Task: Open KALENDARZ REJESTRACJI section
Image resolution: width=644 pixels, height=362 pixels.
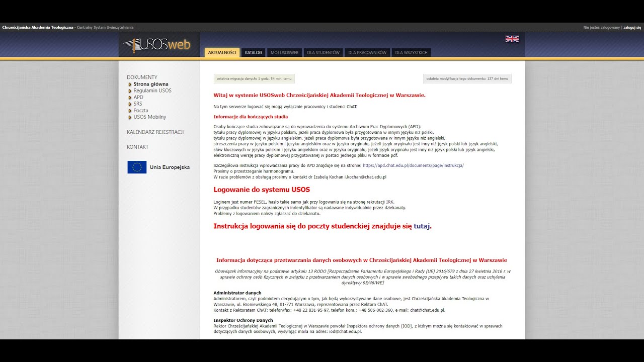Action: pos(155,132)
